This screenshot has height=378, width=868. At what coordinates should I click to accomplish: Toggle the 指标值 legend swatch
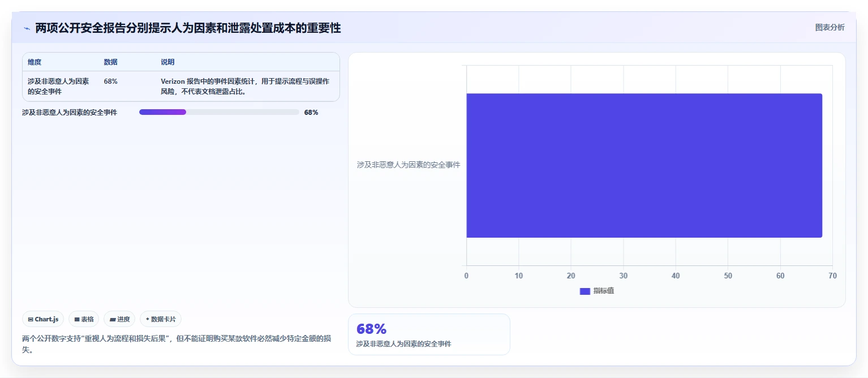[x=585, y=291]
